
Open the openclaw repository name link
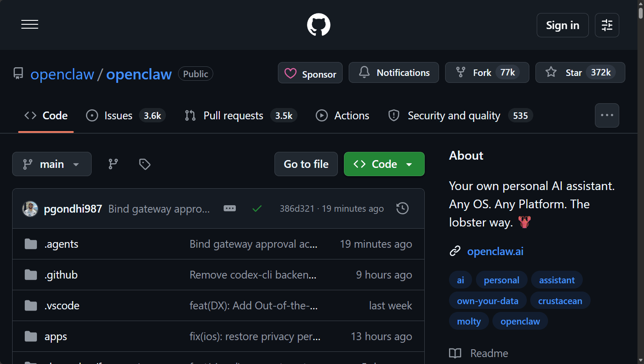139,74
